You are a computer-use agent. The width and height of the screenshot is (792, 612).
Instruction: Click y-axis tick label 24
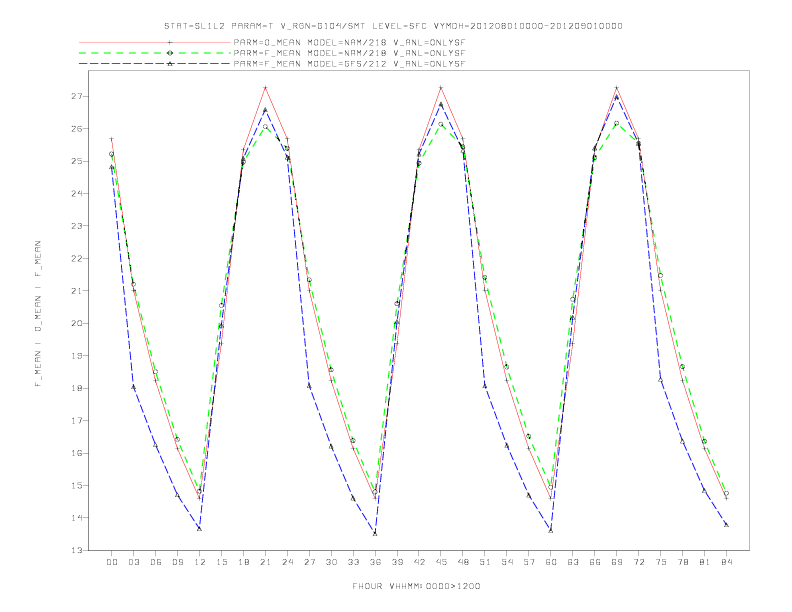[x=77, y=193]
